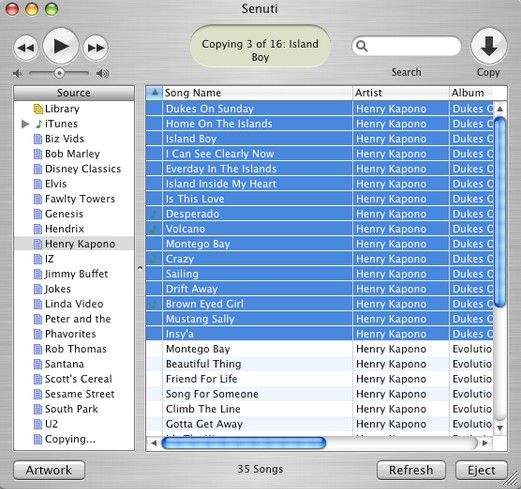This screenshot has height=489, width=521.
Task: Click the horizontal scrollbar left arrow
Action: point(154,443)
